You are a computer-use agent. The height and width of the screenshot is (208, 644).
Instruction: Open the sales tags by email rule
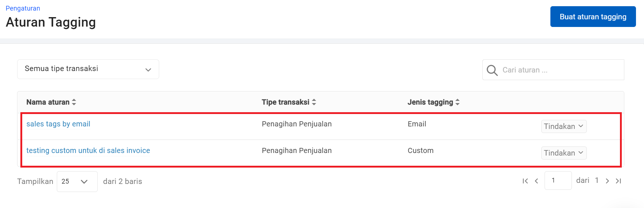pyautogui.click(x=58, y=124)
